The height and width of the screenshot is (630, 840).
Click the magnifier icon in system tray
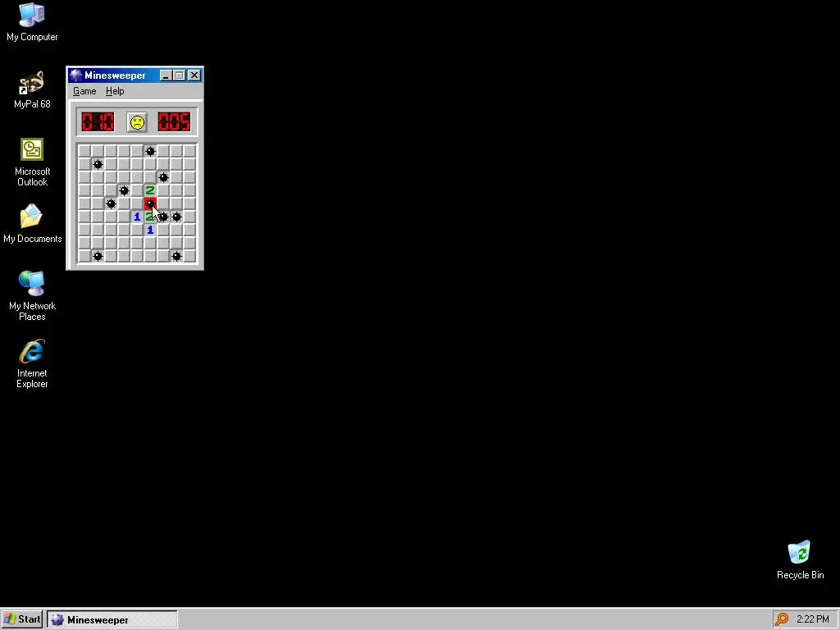pyautogui.click(x=782, y=619)
